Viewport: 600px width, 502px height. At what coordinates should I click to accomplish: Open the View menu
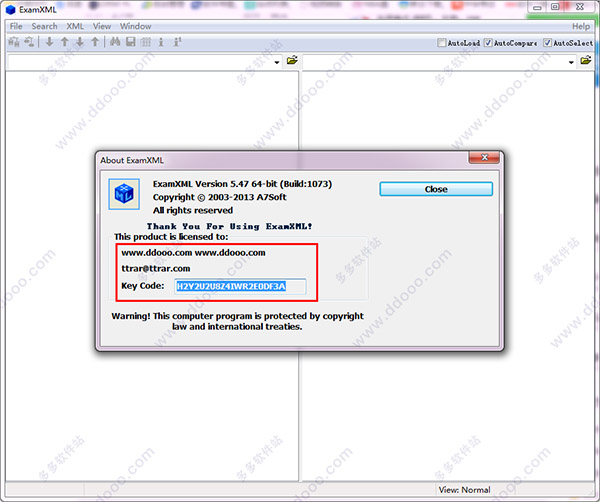coord(102,26)
